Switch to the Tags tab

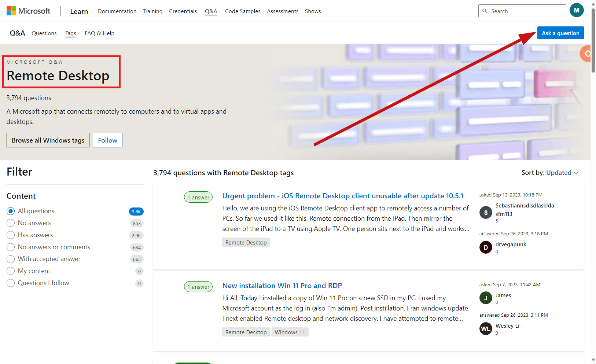pos(71,33)
